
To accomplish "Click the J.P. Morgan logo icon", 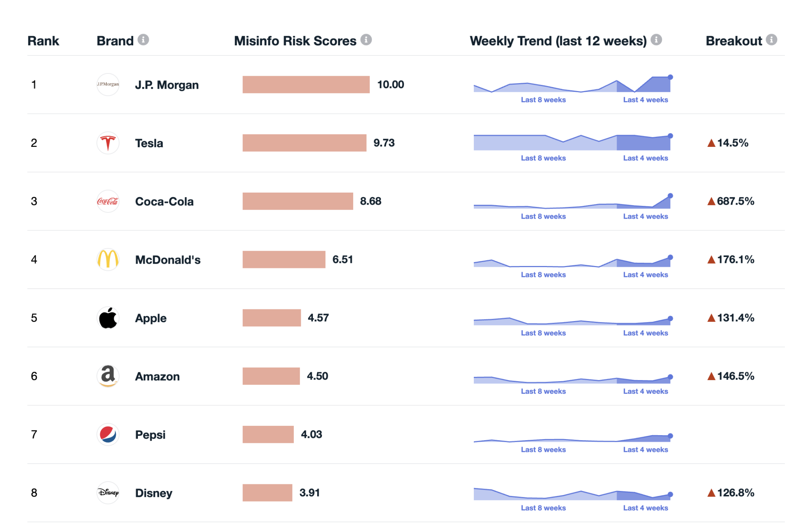I will (x=108, y=84).
